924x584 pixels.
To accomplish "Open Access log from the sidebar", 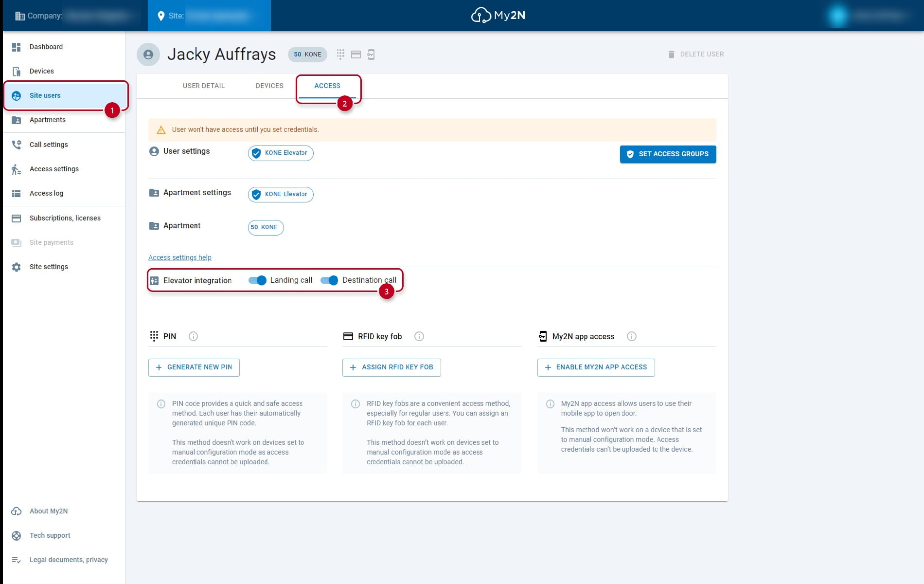I will point(64,193).
